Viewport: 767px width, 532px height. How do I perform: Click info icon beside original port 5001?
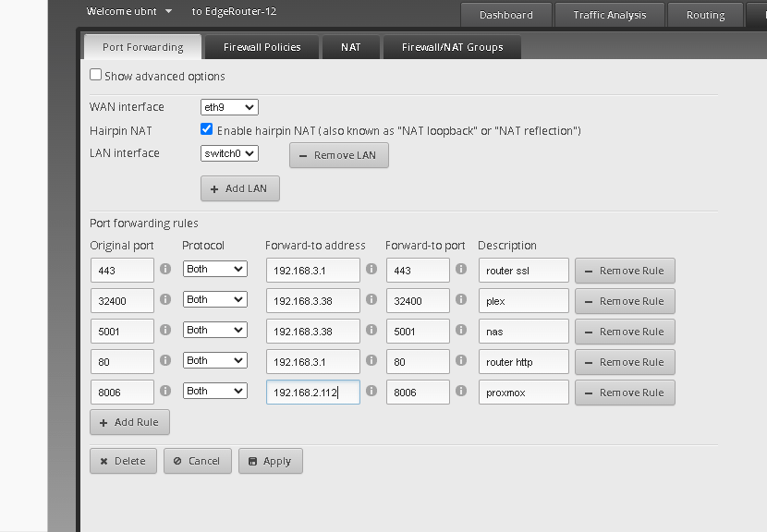point(165,330)
